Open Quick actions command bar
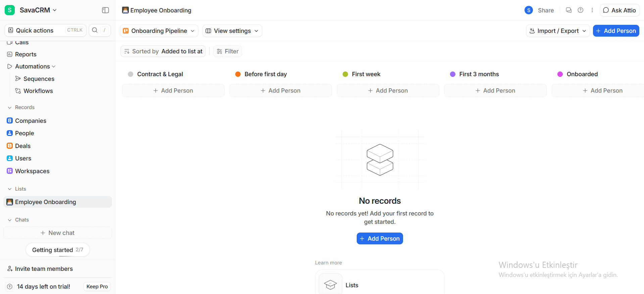 [x=45, y=30]
